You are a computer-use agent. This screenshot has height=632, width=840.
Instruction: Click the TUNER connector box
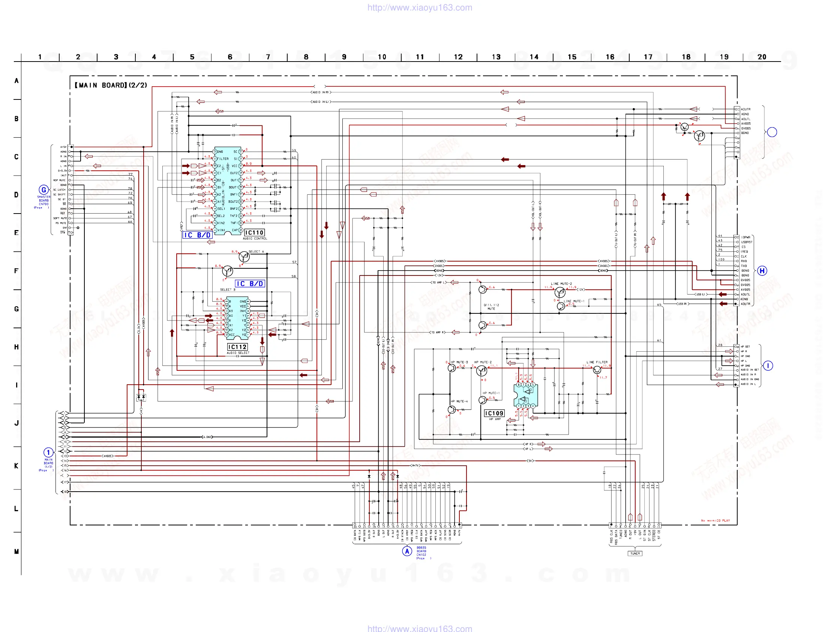(635, 553)
